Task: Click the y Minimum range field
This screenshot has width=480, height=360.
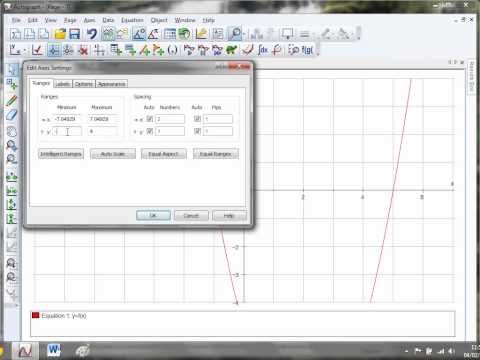Action: pyautogui.click(x=67, y=131)
